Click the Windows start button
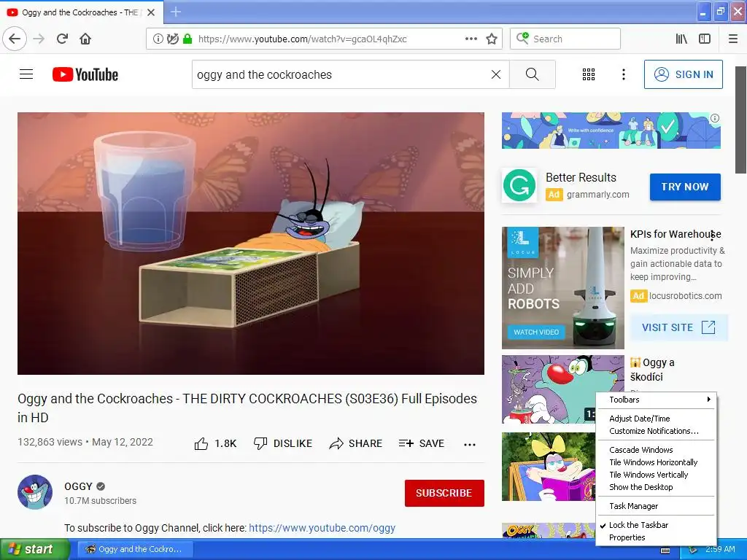This screenshot has width=747, height=560. point(35,549)
